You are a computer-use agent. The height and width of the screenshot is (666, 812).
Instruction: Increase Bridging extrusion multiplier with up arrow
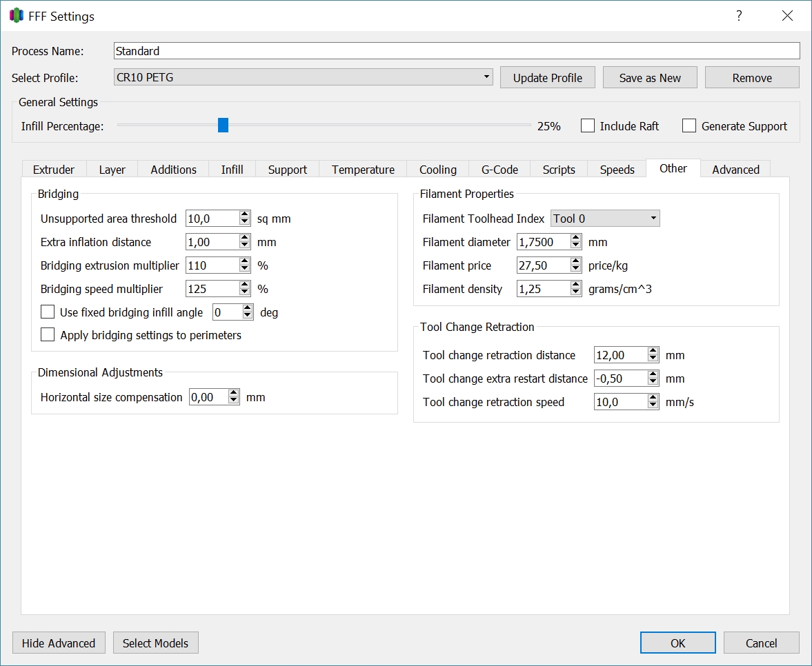coord(245,261)
